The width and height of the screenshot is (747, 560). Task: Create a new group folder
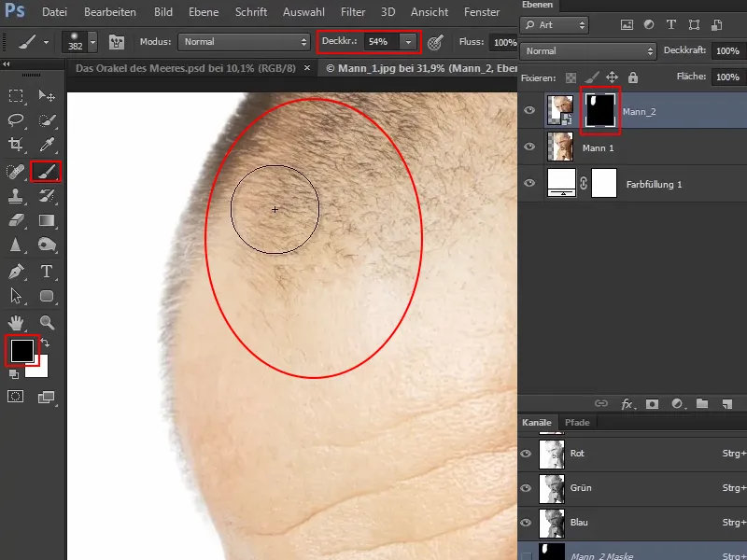[702, 404]
